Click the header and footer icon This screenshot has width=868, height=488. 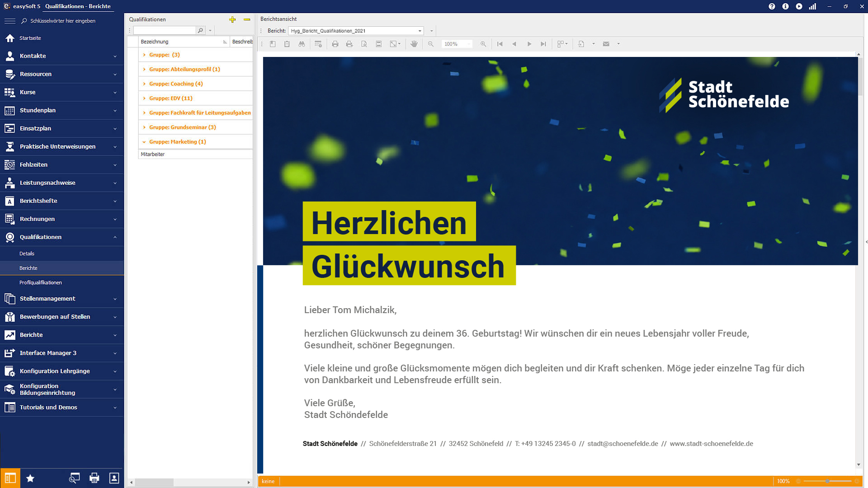tap(379, 44)
